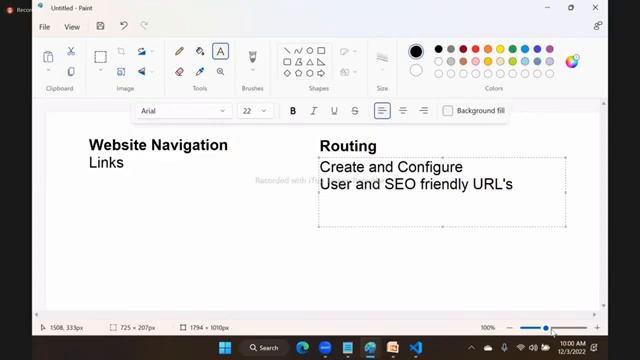
Task: Pick the Triangle shape
Action: (x=310, y=62)
